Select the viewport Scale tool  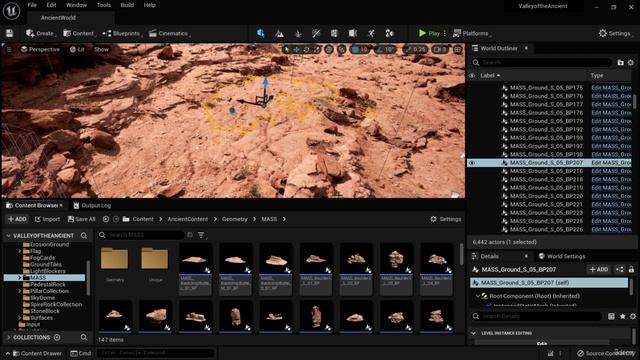click(x=316, y=50)
